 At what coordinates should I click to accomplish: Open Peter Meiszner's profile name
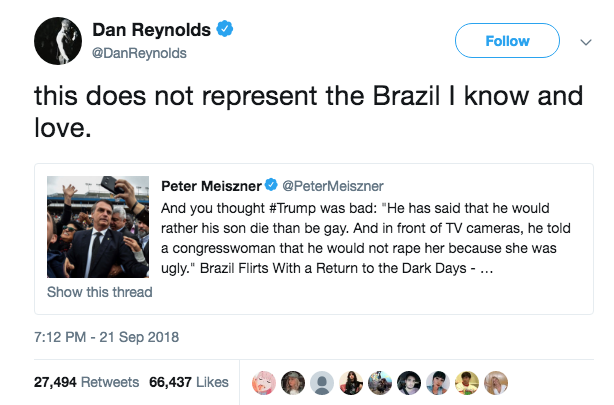point(210,185)
